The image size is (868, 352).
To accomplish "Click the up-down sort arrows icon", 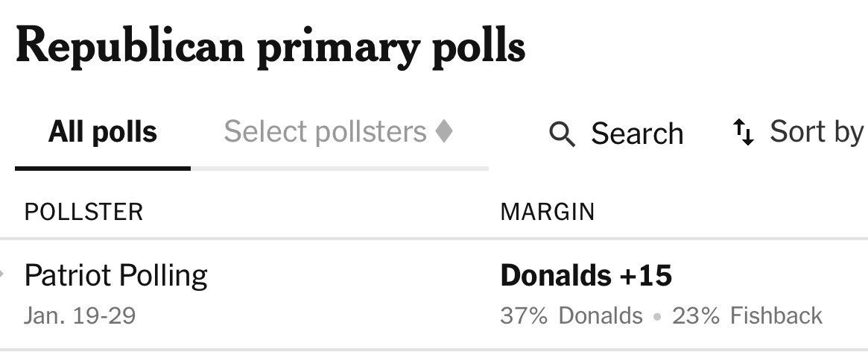I will (743, 132).
